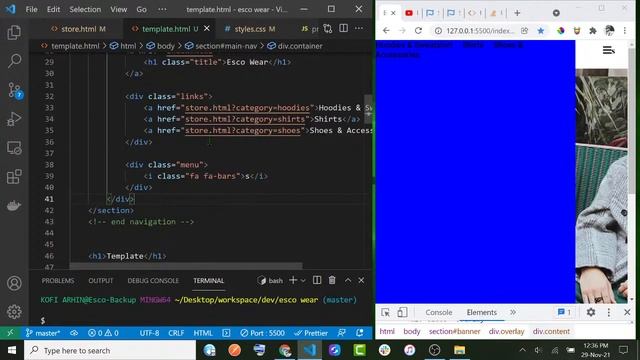Bookmark page with star icon

(541, 31)
